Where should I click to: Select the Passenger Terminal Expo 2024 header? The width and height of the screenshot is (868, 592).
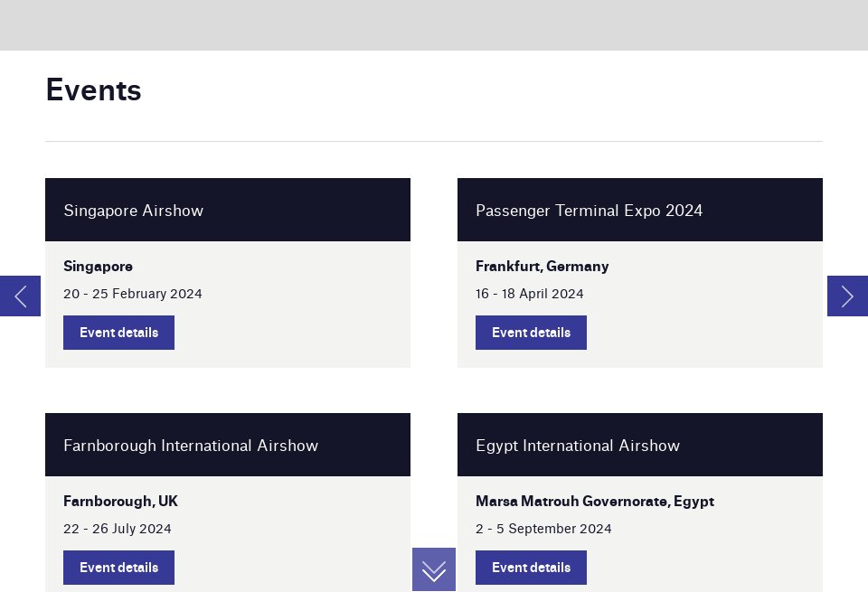point(589,210)
